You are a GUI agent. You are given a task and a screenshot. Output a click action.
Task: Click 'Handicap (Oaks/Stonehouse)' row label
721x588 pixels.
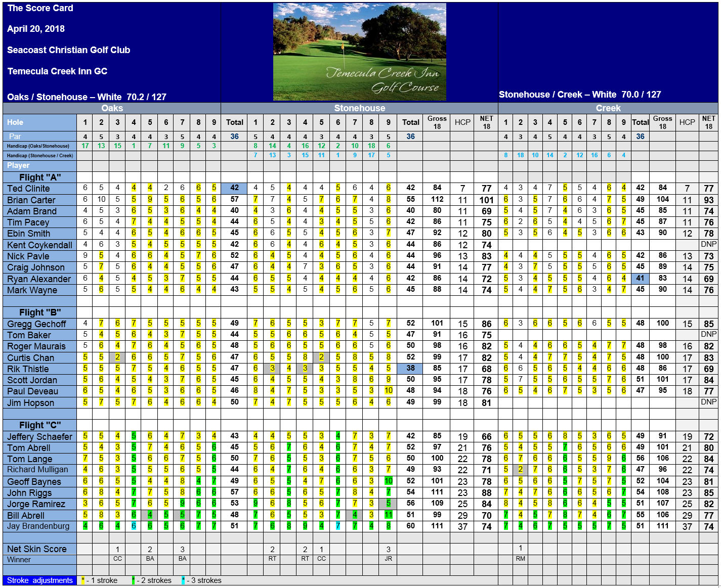tap(38, 146)
